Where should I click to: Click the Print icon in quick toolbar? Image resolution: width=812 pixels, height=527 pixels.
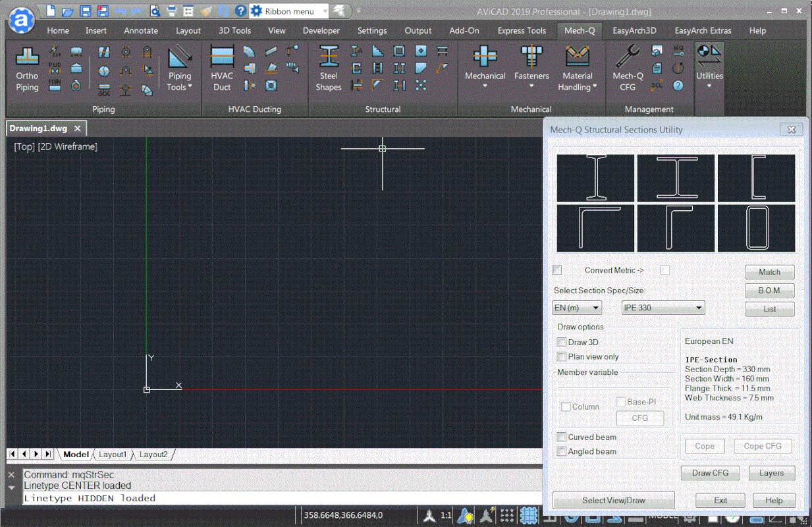coord(171,11)
